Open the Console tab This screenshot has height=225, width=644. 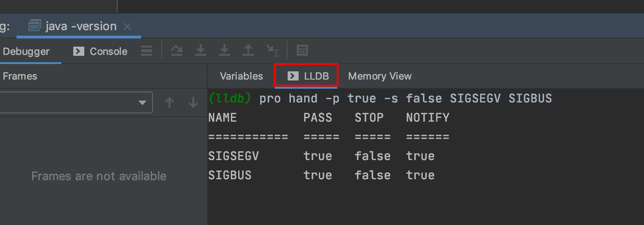(100, 52)
